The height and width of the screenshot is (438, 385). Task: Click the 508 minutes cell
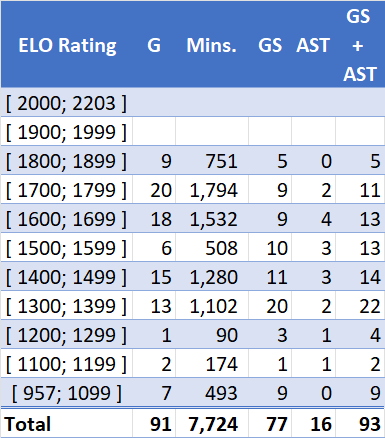pos(212,248)
